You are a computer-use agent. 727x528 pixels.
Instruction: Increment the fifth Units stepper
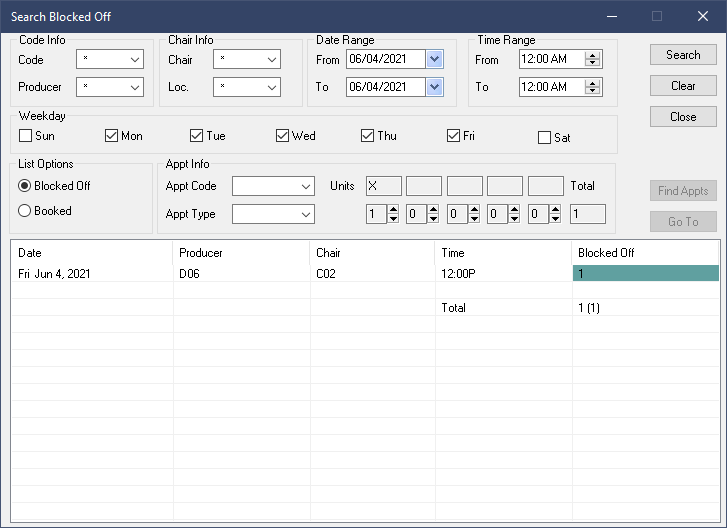pos(555,210)
